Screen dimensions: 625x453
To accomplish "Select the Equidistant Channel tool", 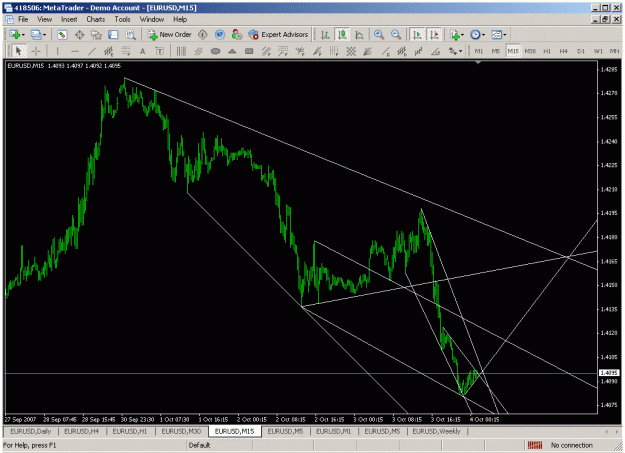I will click(x=108, y=51).
